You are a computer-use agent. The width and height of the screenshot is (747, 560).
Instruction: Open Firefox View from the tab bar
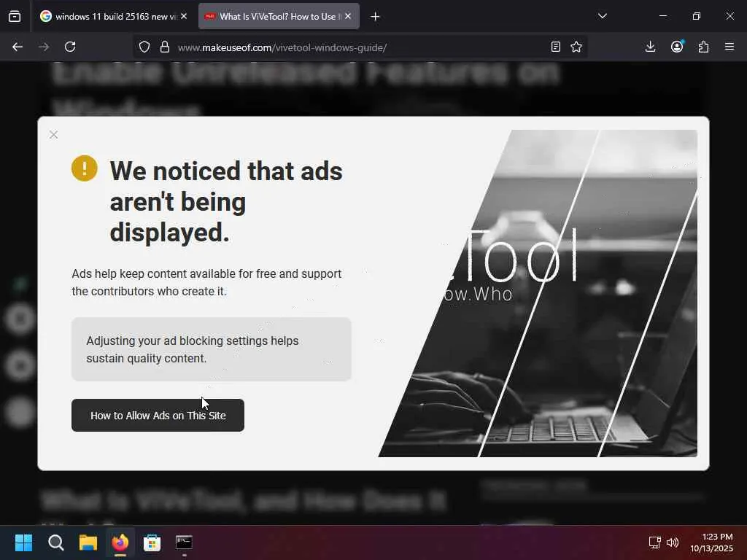tap(15, 16)
